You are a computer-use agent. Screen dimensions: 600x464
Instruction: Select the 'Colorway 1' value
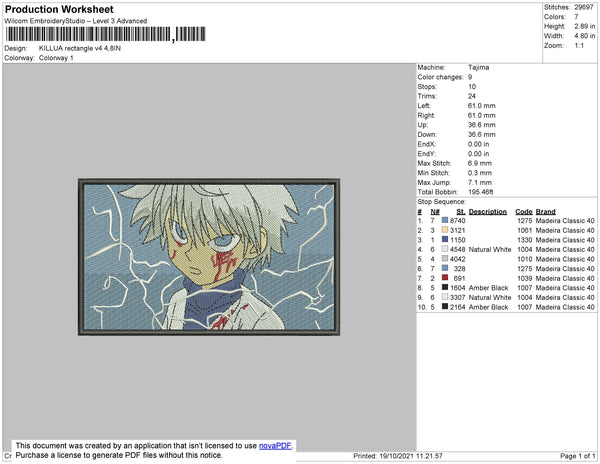pyautogui.click(x=56, y=58)
